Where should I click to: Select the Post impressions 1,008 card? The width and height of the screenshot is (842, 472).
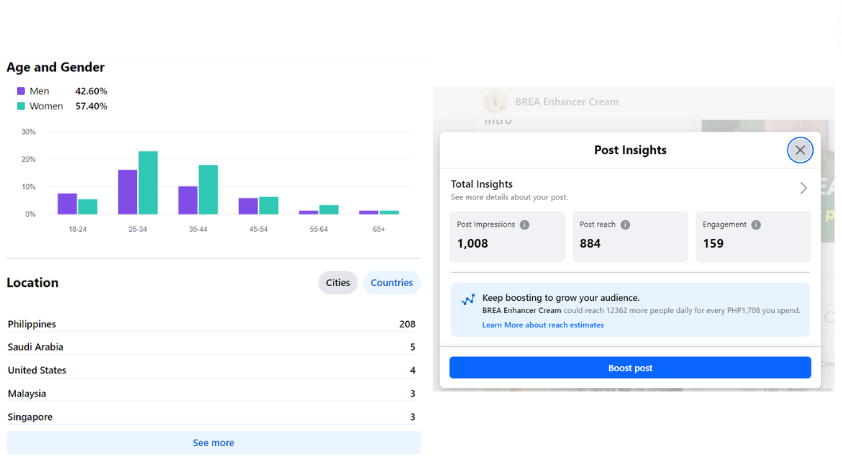pos(507,237)
